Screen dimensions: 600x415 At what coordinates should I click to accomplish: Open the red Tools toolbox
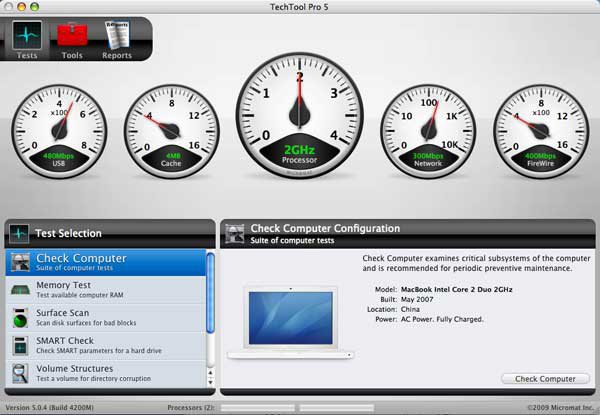71,37
